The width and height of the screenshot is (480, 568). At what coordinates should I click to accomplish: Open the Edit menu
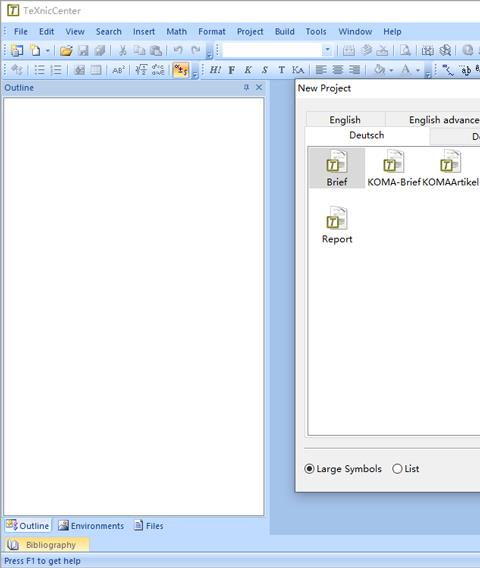click(46, 32)
